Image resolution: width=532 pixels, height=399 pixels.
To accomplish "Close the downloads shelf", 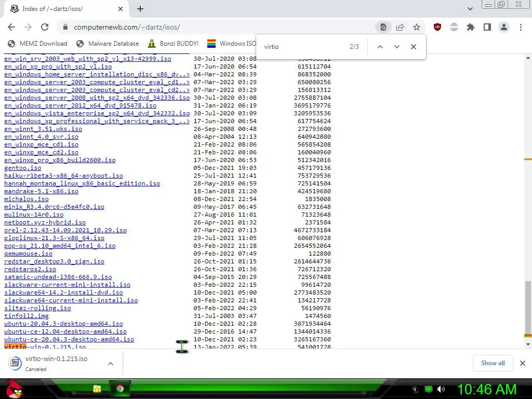I will tap(523, 363).
